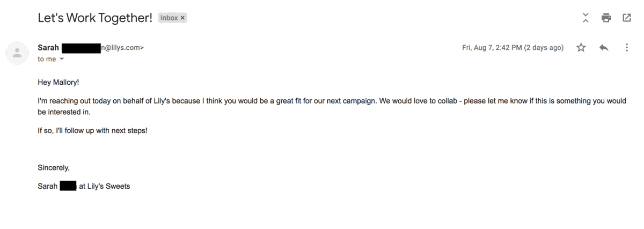The image size is (644, 229).
Task: Click the subject "Let's Work Together!"
Action: (95, 18)
